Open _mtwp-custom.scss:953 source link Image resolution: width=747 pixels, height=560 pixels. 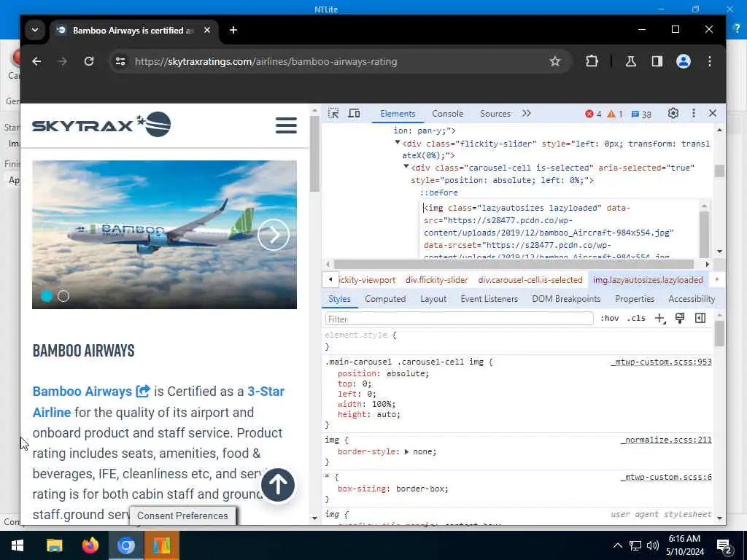[x=661, y=362]
